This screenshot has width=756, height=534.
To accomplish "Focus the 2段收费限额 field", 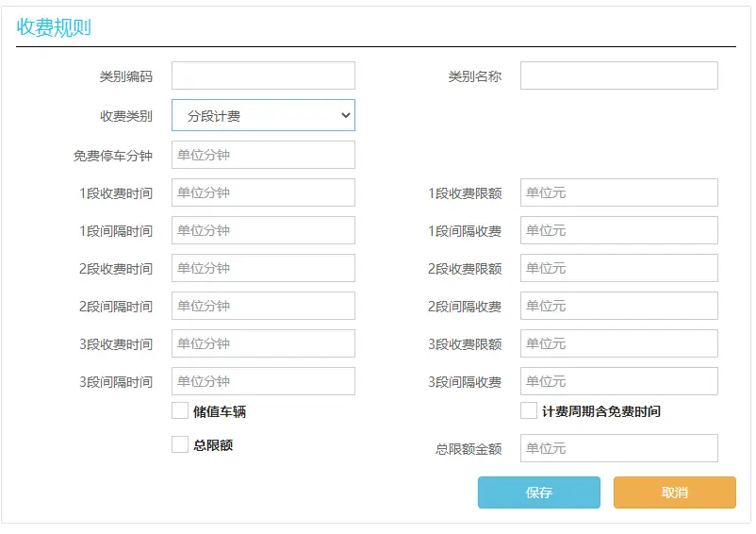I will 618,268.
